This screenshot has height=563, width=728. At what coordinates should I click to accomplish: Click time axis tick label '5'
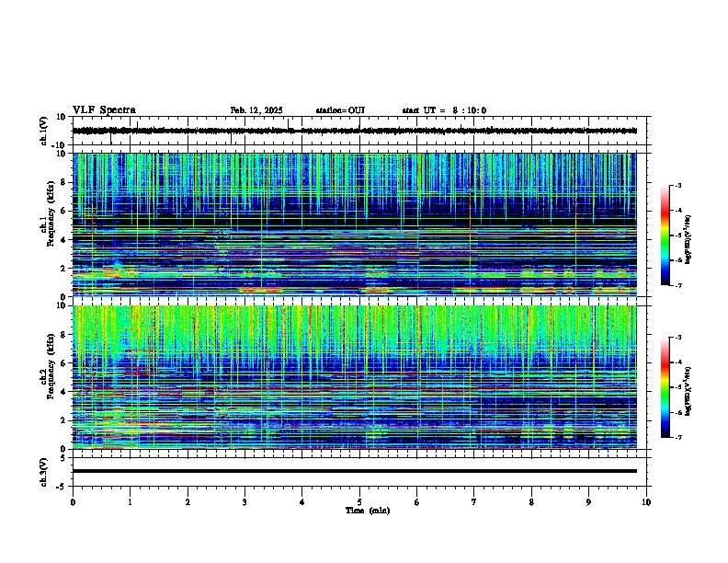point(359,502)
